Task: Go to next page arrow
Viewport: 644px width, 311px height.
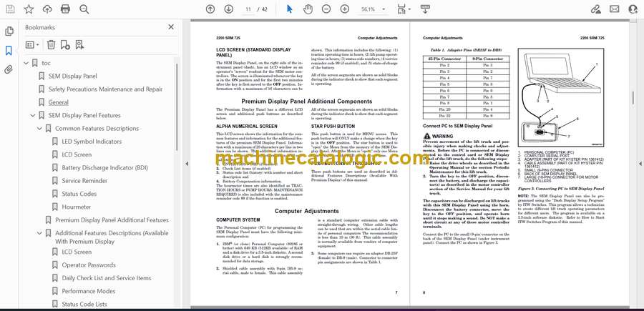Action: click(229, 9)
